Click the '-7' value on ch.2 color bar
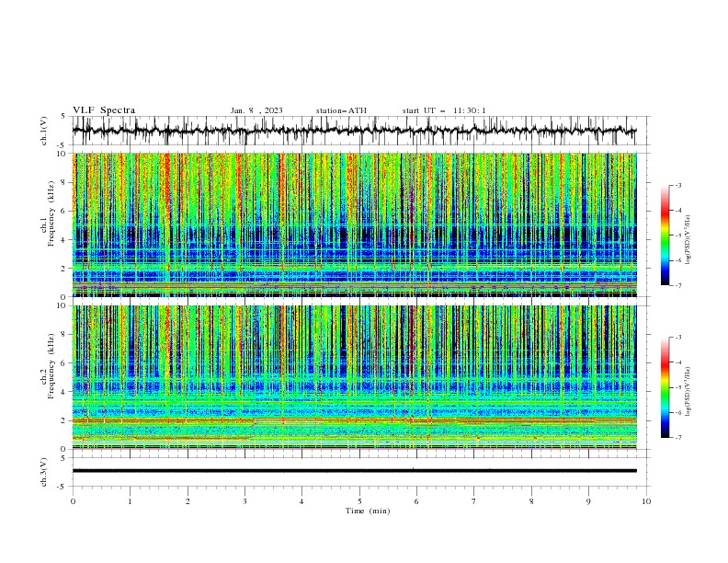The width and height of the screenshot is (728, 563). click(677, 438)
